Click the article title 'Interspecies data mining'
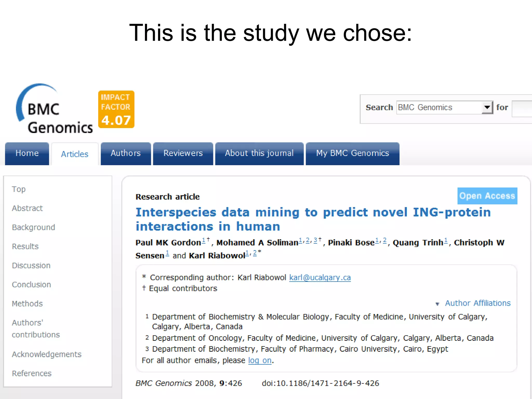532x399 pixels. [x=313, y=219]
